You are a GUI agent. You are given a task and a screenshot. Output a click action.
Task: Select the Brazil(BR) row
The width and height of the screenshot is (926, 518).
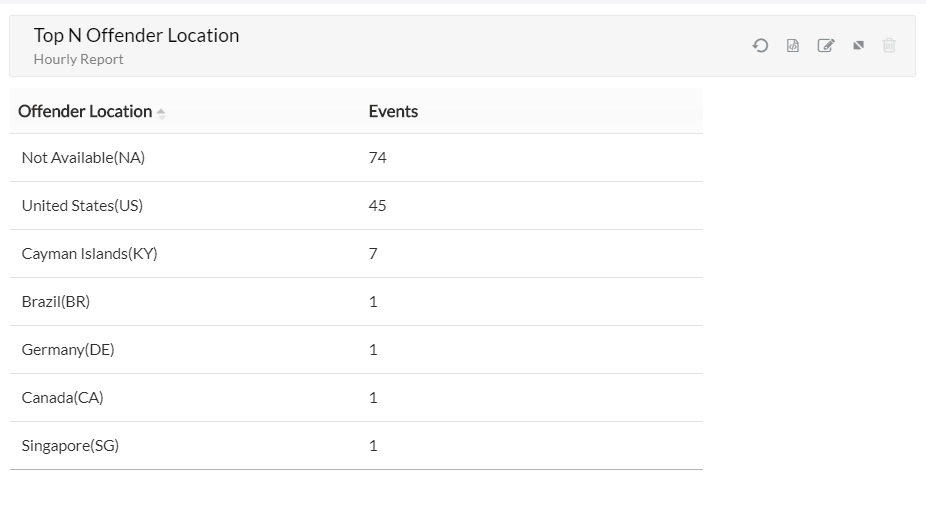click(x=56, y=302)
